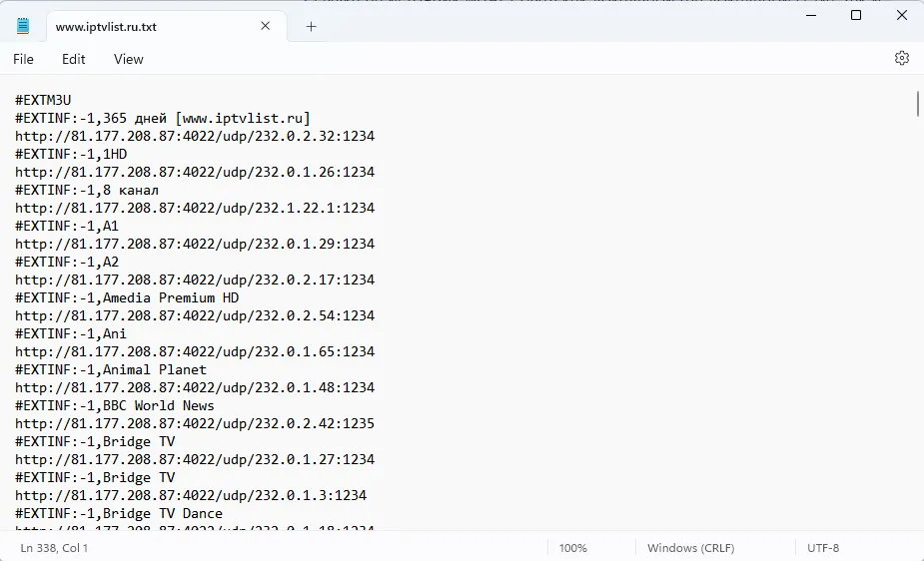Close the Notepad window
Image resolution: width=924 pixels, height=561 pixels.
click(x=902, y=15)
